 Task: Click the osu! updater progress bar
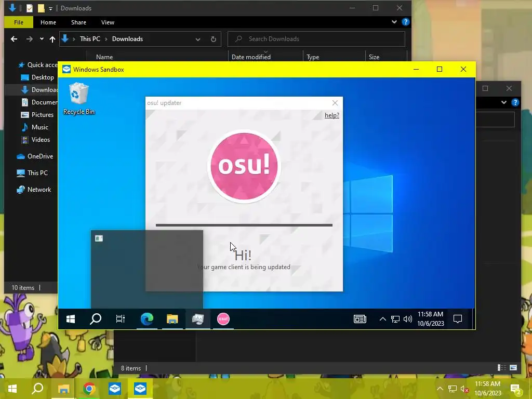(x=244, y=225)
